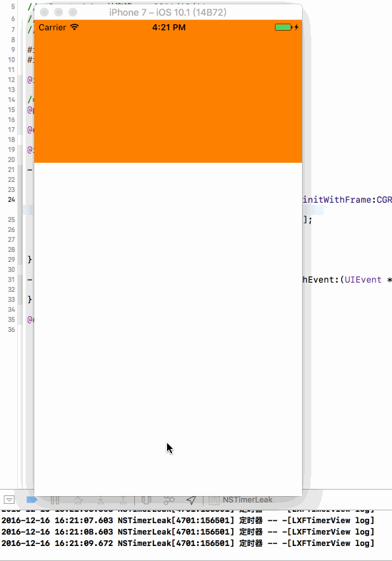Click the 16:21:07.603 console log line

click(x=188, y=520)
